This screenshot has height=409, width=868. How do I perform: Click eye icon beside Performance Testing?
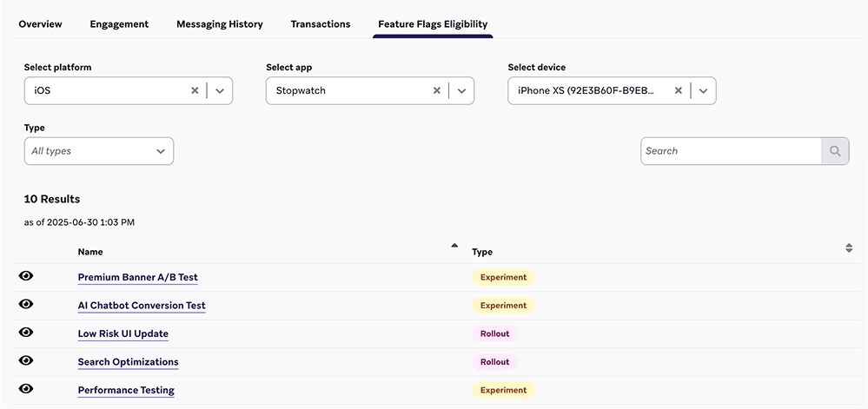point(26,389)
